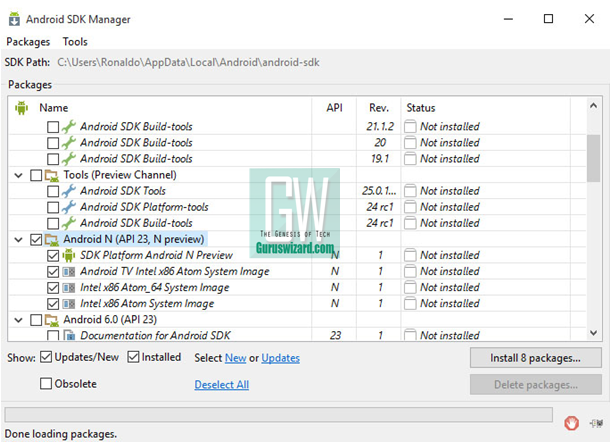Minimize the Android SDK Manager window

coord(508,19)
